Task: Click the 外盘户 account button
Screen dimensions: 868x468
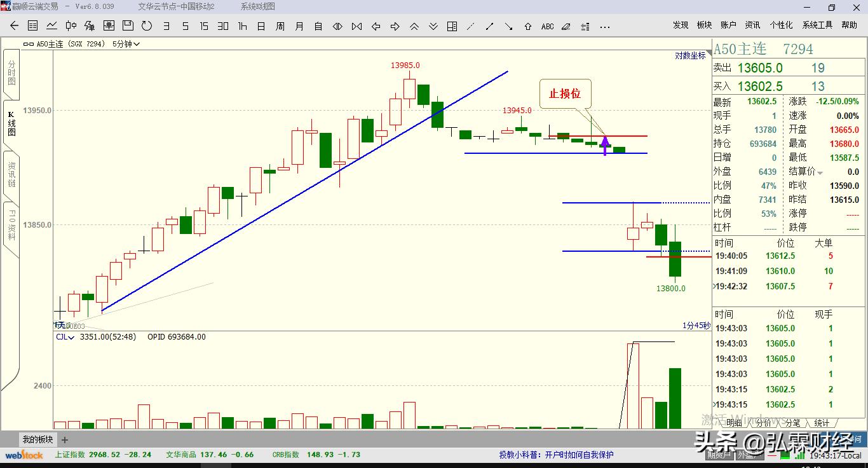Action: coord(749,455)
